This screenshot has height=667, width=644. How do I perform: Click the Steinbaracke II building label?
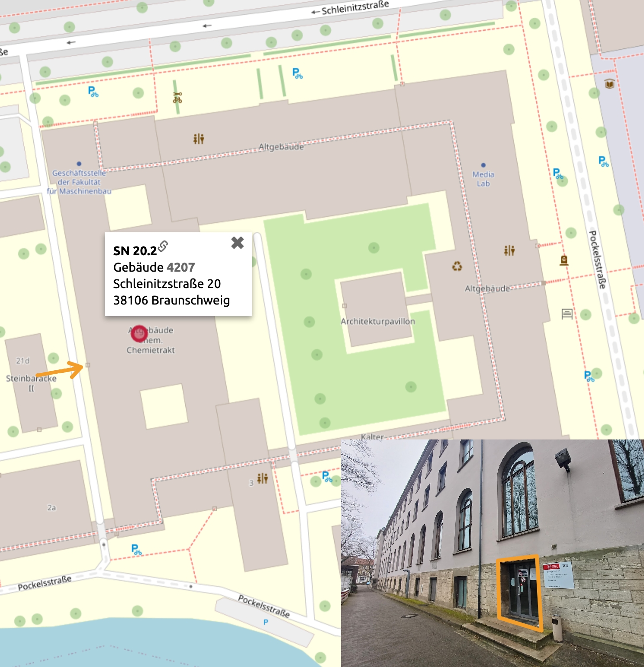click(x=31, y=383)
